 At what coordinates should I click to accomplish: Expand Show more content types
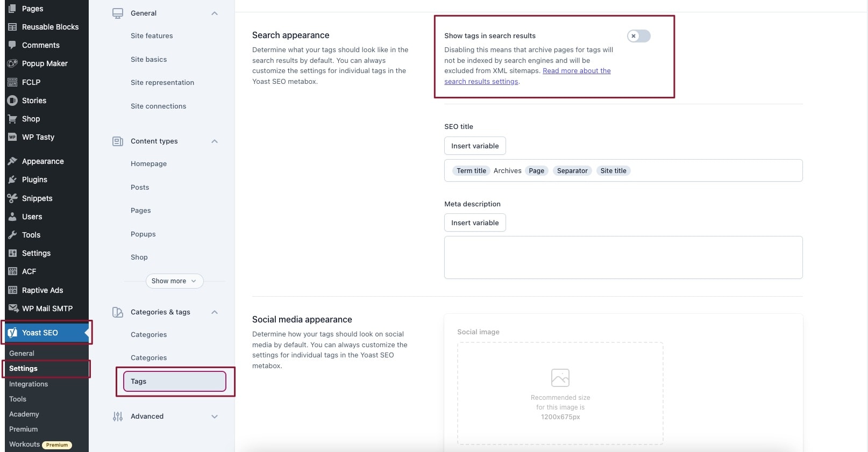coord(174,281)
